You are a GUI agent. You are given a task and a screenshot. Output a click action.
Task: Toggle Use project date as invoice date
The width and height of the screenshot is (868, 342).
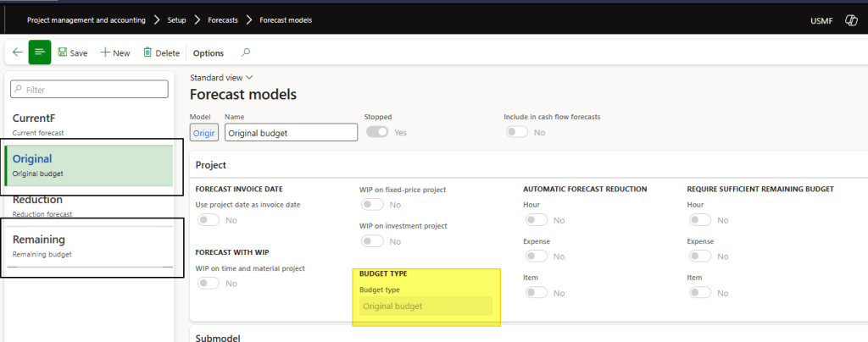(208, 220)
